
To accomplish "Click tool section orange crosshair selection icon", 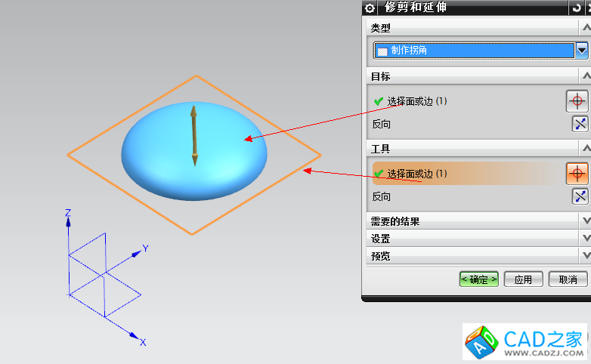I will [577, 174].
